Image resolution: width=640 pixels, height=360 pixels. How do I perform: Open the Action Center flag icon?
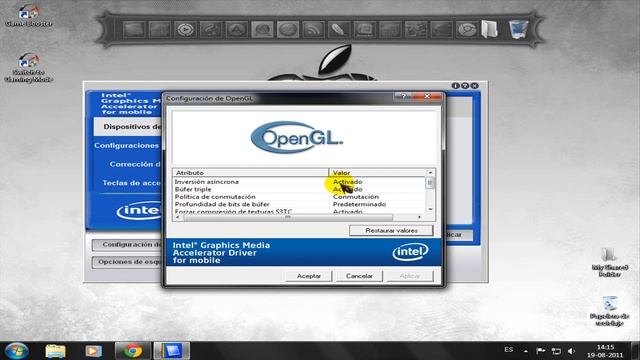point(541,351)
